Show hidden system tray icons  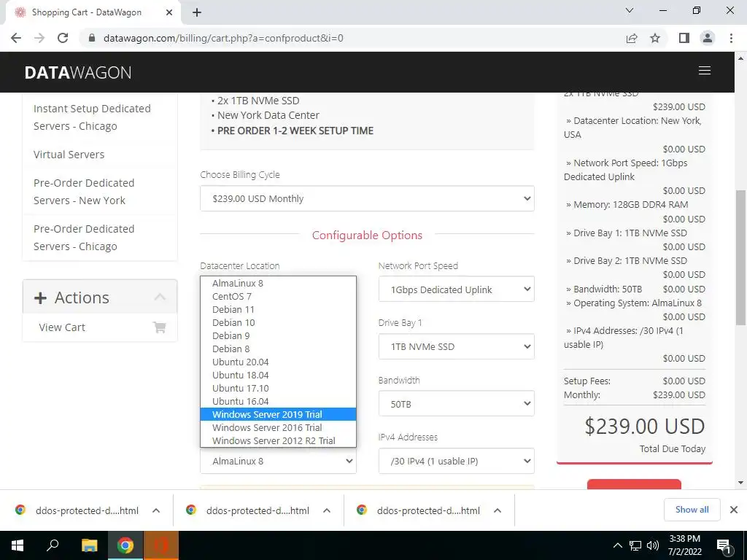pyautogui.click(x=617, y=545)
